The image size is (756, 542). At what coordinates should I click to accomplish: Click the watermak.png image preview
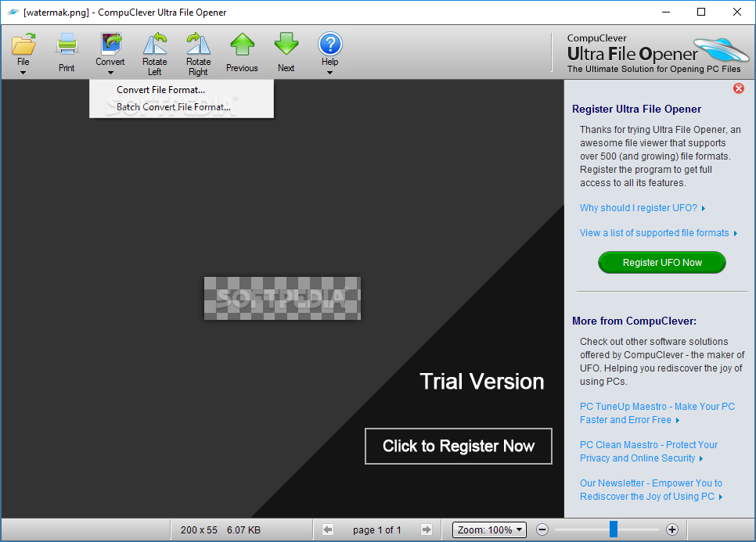click(282, 298)
